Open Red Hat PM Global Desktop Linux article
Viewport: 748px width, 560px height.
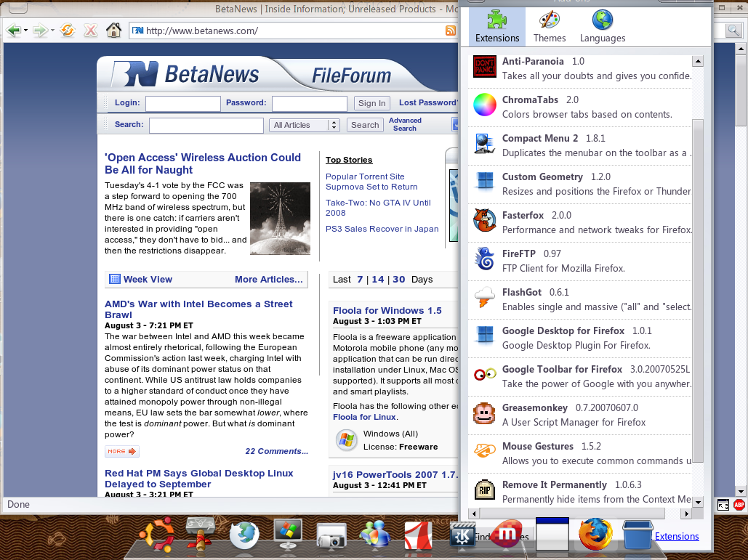tap(199, 479)
